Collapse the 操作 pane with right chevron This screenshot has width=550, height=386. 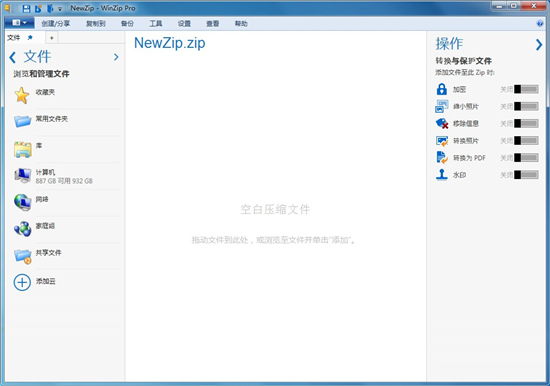(539, 45)
